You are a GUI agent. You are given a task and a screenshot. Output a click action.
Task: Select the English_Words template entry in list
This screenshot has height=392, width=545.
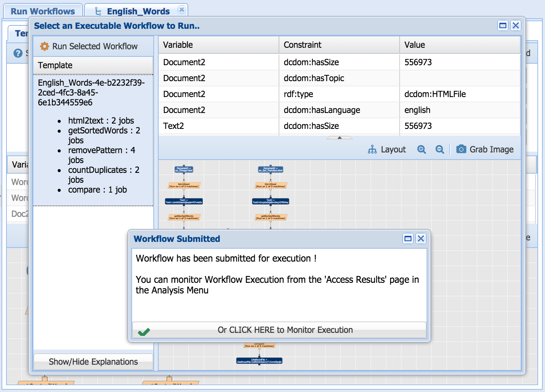coord(91,93)
